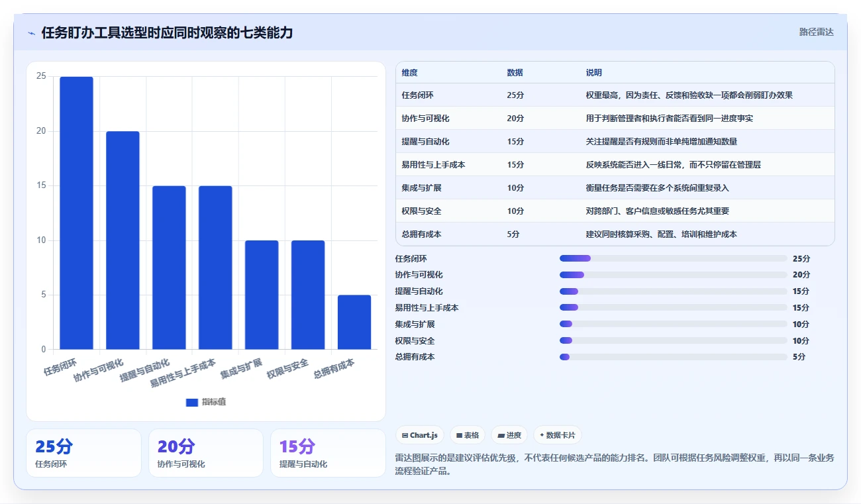Click the 易用性与上手成本 bar in chart
This screenshot has width=861, height=504.
click(215, 268)
